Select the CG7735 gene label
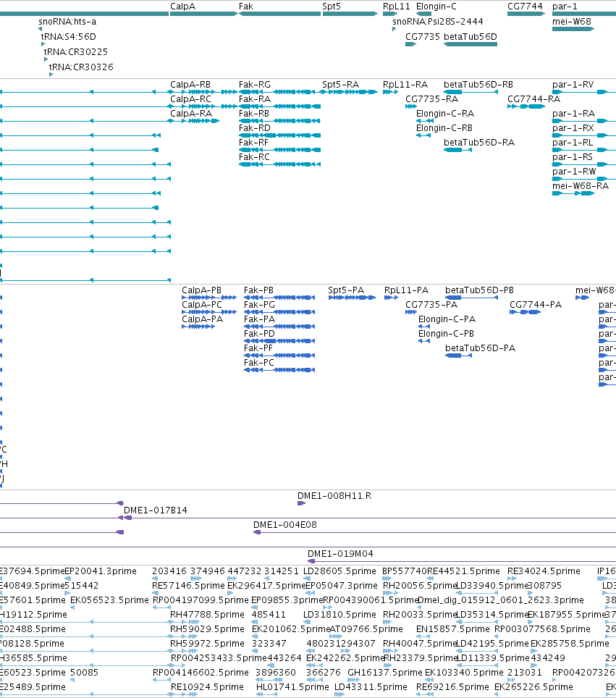616x698 pixels. coord(423,36)
